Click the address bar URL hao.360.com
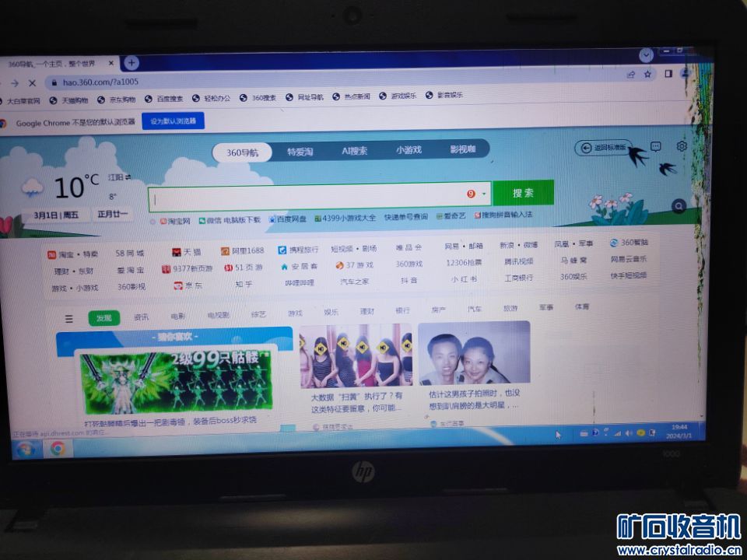This screenshot has height=560, width=747. [100, 82]
